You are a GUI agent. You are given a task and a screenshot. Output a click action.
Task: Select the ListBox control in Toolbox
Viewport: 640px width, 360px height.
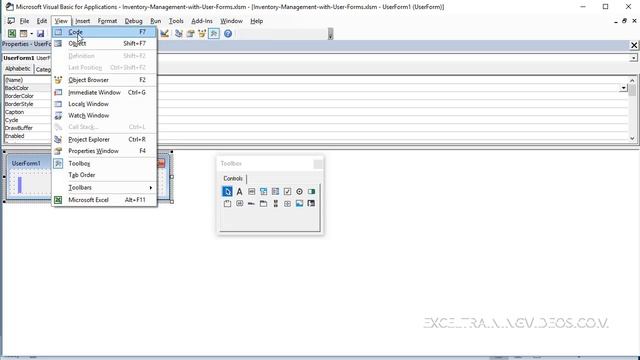(x=276, y=191)
